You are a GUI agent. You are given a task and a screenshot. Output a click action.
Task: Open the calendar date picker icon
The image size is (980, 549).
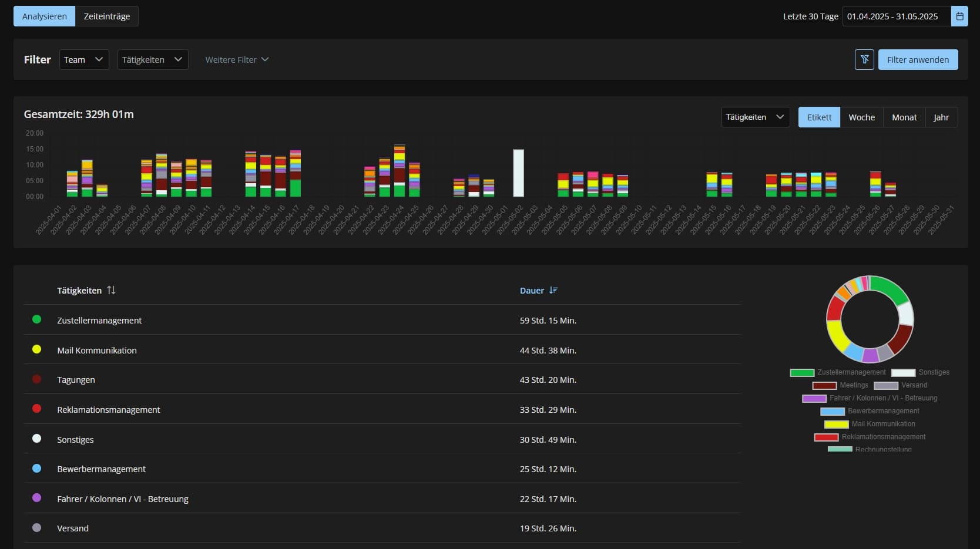click(959, 16)
